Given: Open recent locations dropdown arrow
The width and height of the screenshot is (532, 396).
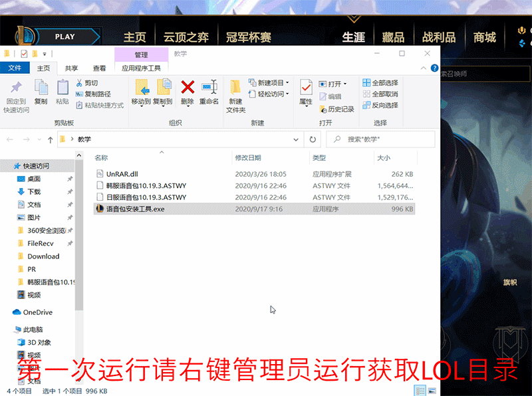Looking at the screenshot, I should click(39, 140).
